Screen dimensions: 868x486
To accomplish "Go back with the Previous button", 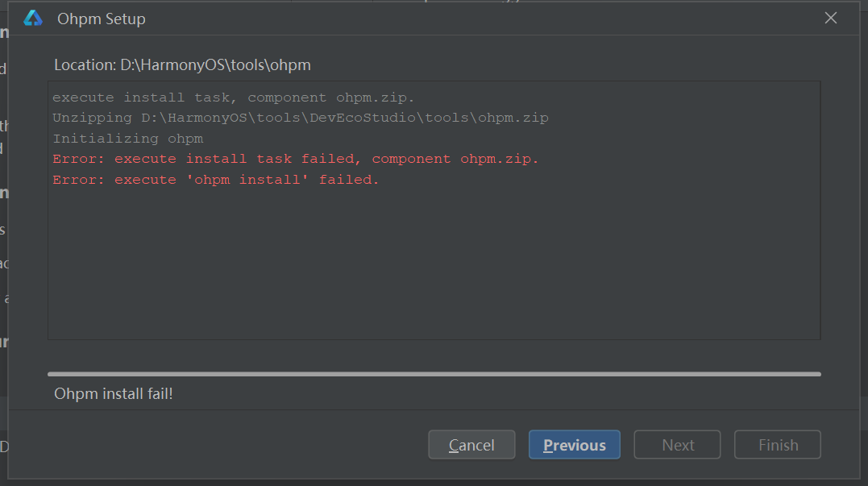I will pyautogui.click(x=574, y=444).
